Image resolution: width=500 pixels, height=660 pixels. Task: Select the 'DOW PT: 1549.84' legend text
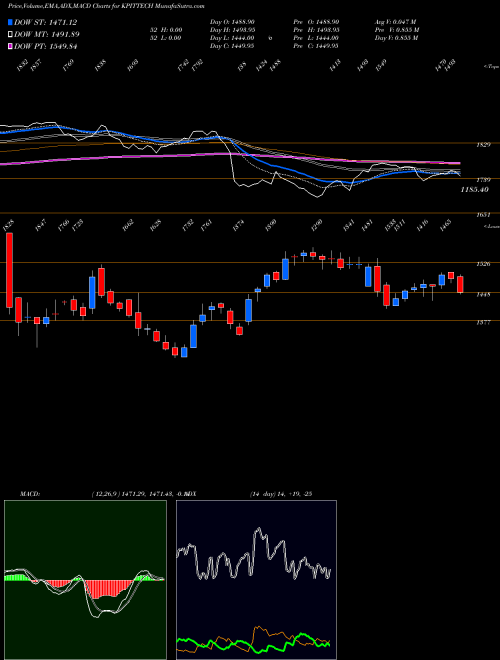pos(46,46)
